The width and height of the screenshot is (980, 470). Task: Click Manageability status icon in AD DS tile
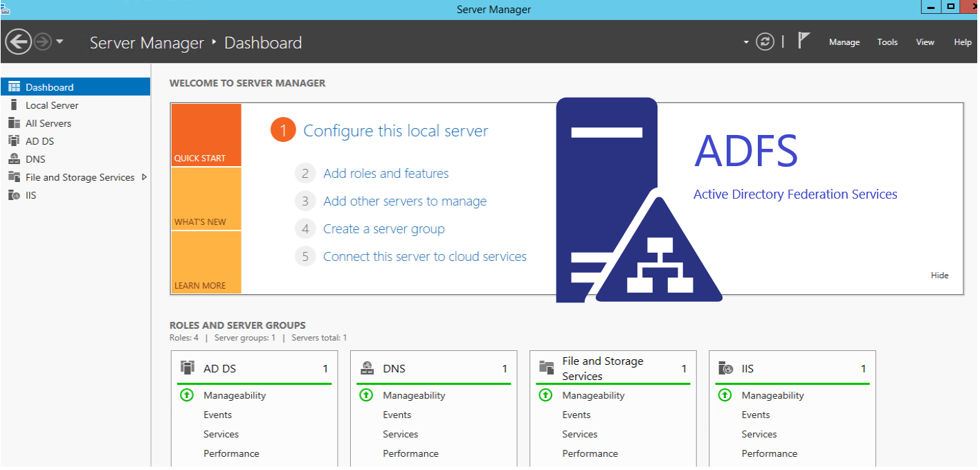(186, 395)
